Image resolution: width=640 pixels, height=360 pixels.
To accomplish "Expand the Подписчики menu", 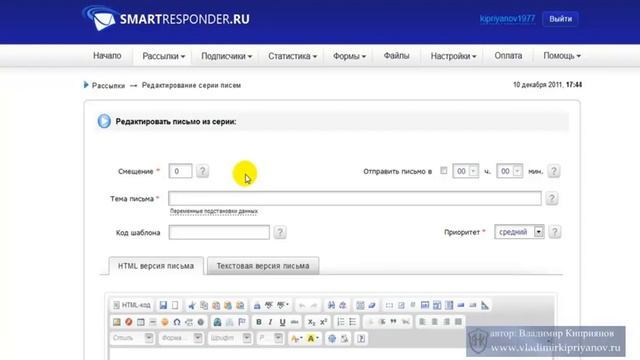I will (227, 56).
